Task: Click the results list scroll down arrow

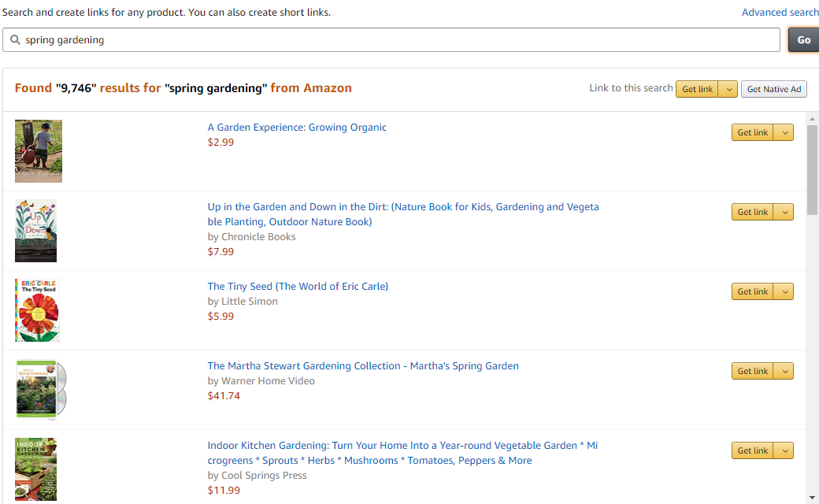Action: tap(813, 497)
